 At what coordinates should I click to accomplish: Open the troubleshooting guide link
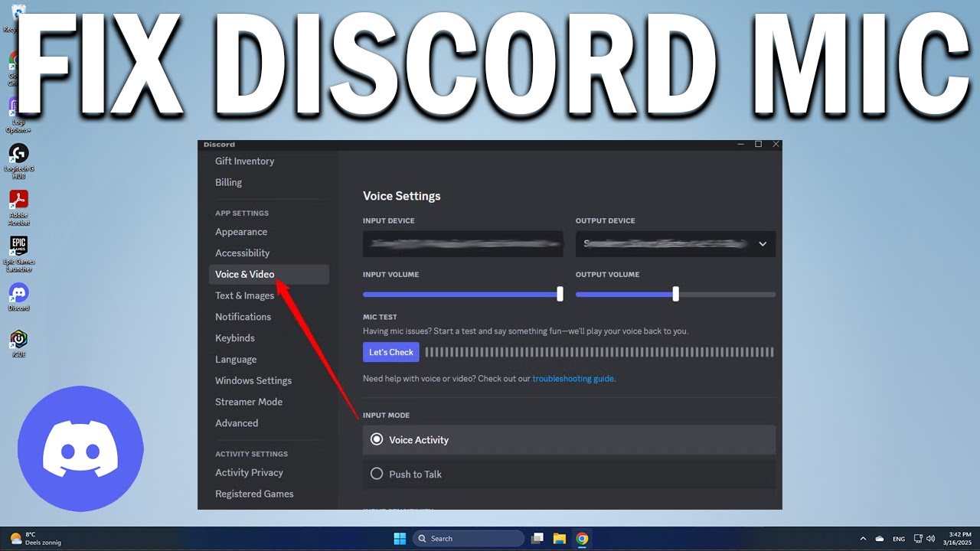point(573,379)
